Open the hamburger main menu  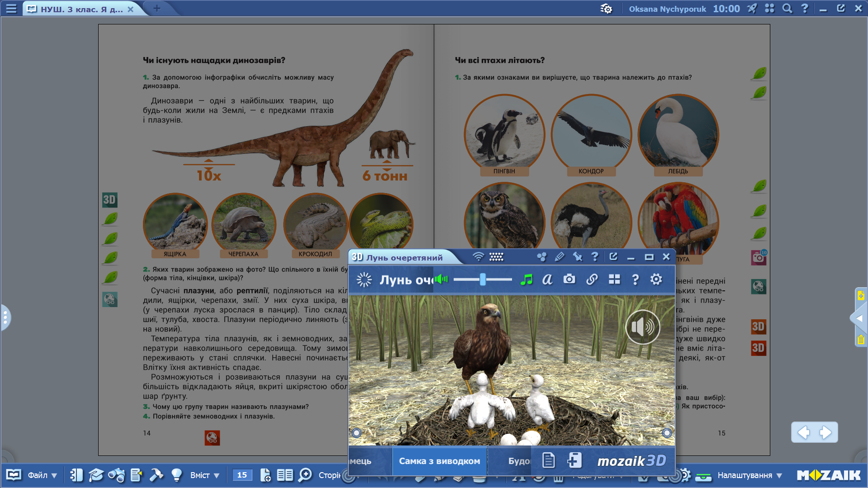(x=11, y=9)
